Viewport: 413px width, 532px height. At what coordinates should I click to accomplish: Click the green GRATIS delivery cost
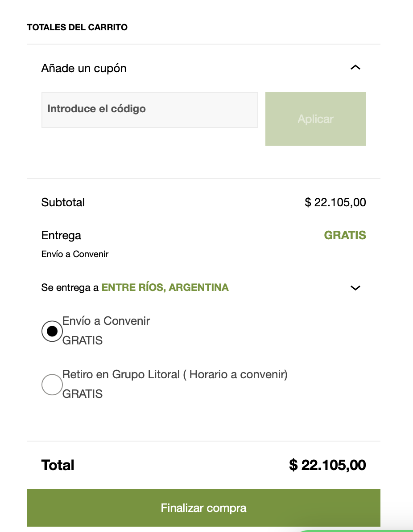click(345, 235)
